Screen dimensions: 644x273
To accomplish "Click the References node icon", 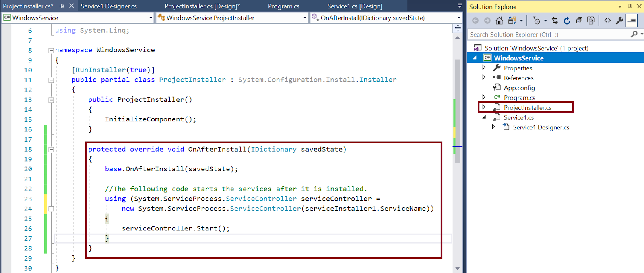I will (497, 78).
